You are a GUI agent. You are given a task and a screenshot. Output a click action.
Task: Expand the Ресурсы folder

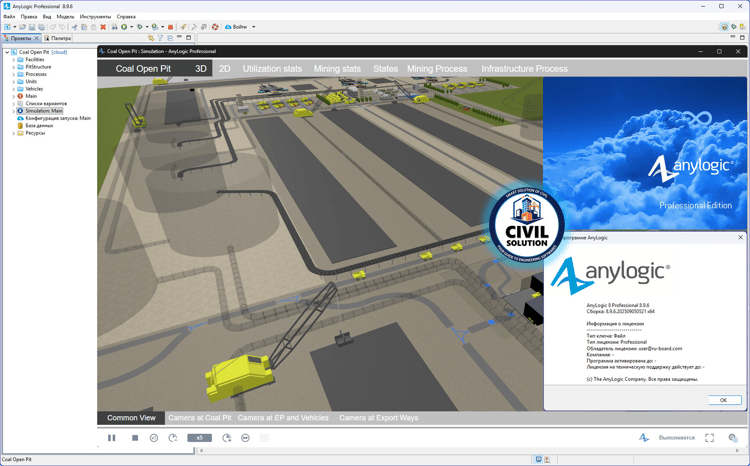[13, 133]
